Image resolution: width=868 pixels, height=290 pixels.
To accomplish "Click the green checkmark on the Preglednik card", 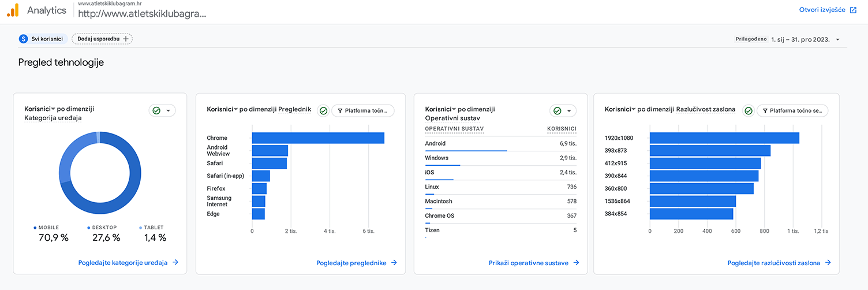I will coord(323,110).
